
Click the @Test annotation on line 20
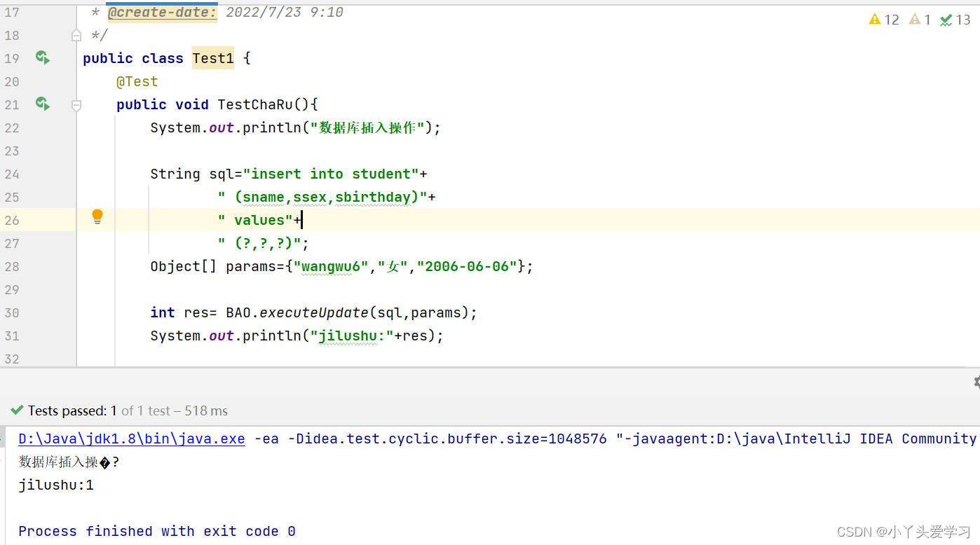tap(137, 81)
